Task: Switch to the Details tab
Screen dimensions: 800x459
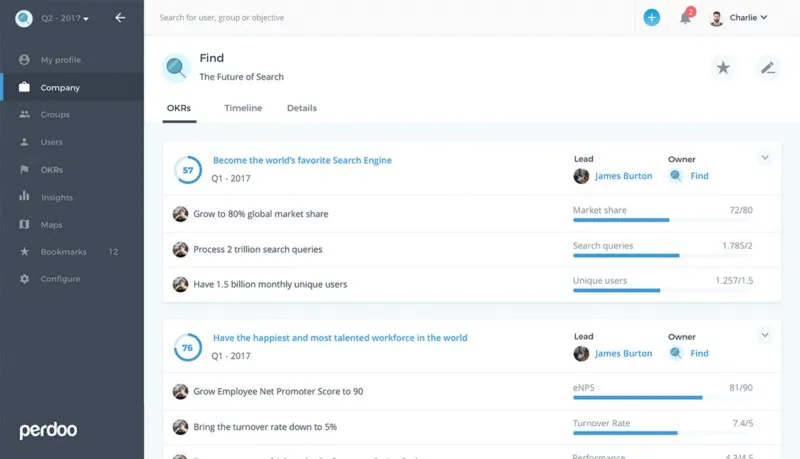Action: (x=302, y=108)
